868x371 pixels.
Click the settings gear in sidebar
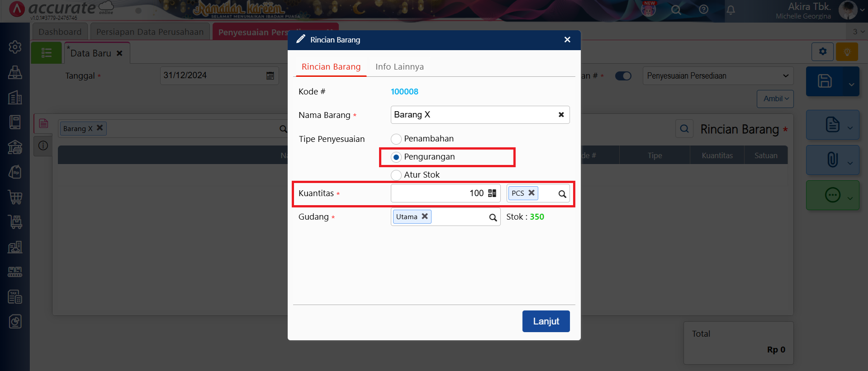[x=15, y=47]
